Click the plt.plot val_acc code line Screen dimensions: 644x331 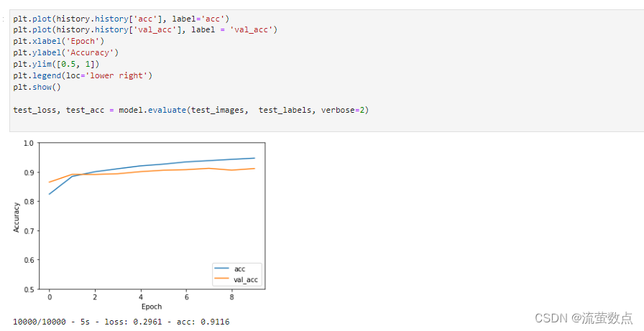coord(145,29)
